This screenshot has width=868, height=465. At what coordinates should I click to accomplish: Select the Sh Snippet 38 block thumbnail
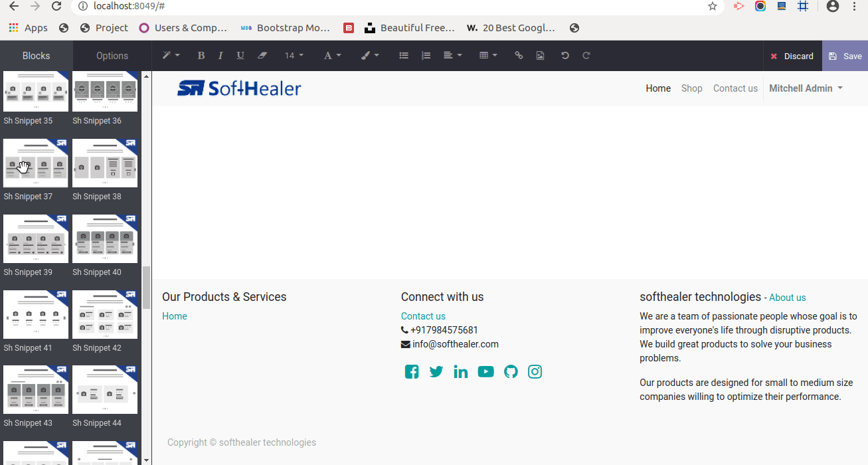(105, 163)
